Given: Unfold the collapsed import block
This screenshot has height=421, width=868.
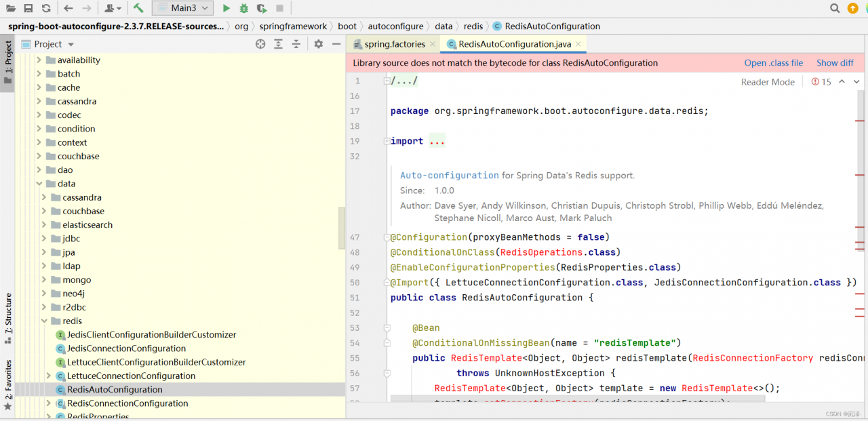Looking at the screenshot, I should coord(387,141).
